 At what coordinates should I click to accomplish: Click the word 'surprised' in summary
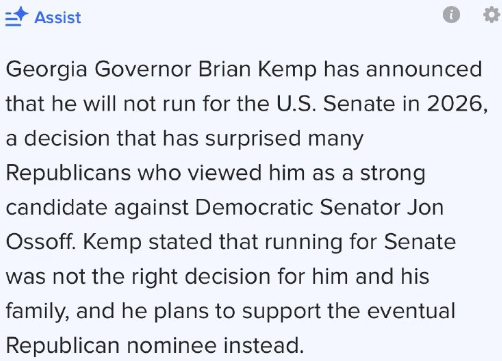253,138
